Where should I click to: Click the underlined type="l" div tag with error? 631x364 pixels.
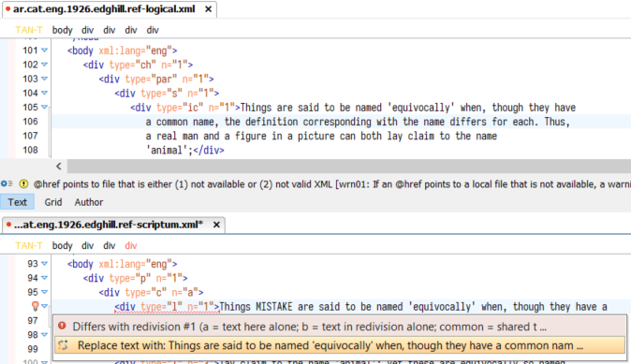tap(167, 307)
